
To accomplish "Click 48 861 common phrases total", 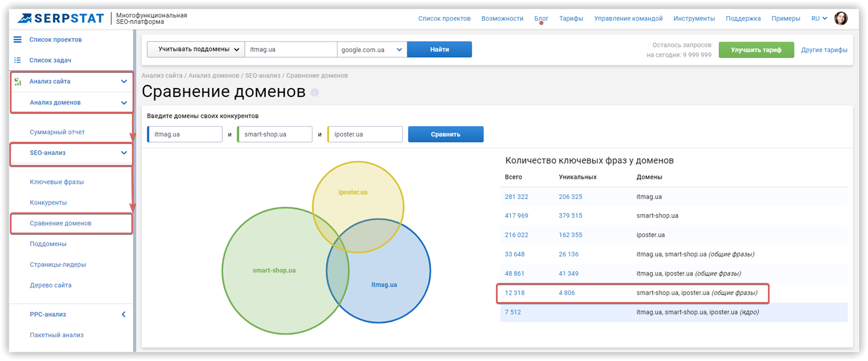I will 514,274.
